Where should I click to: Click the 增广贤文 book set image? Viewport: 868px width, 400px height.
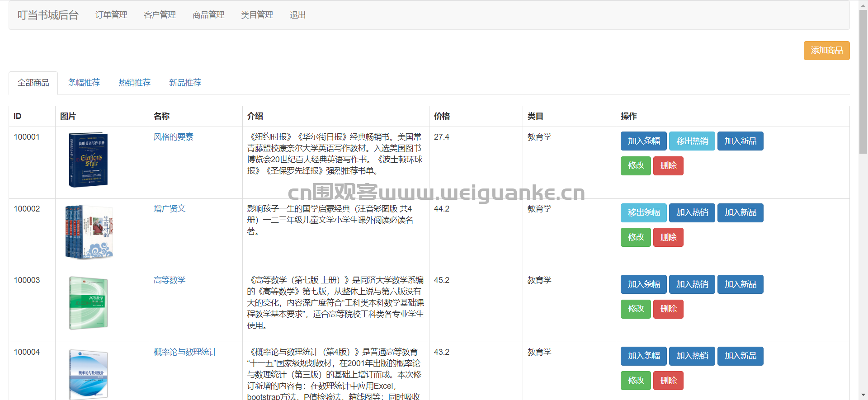point(89,231)
